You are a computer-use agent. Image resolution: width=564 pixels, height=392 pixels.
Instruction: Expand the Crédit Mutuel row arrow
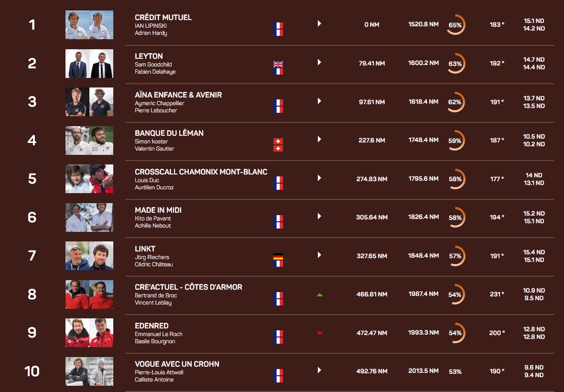click(x=319, y=23)
